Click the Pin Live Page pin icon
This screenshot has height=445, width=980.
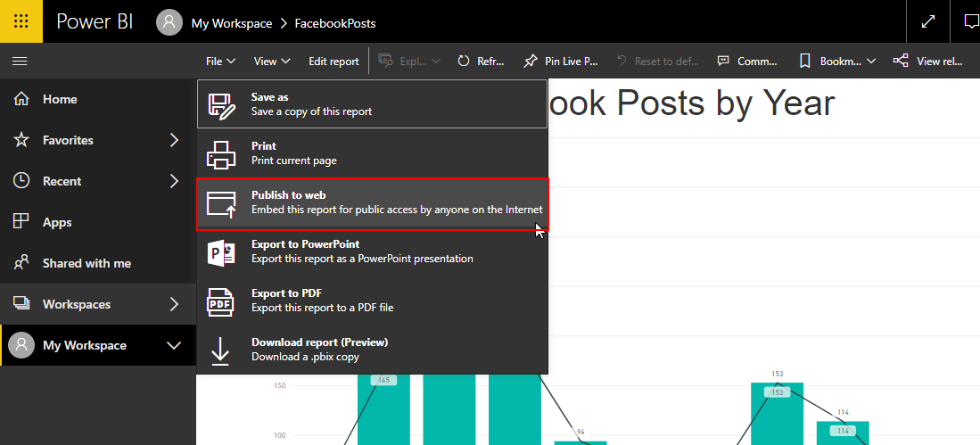(x=530, y=62)
